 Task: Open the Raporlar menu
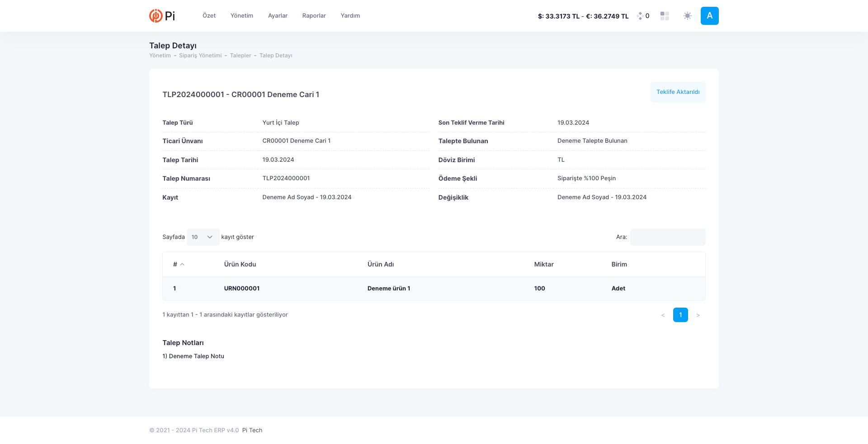(314, 16)
